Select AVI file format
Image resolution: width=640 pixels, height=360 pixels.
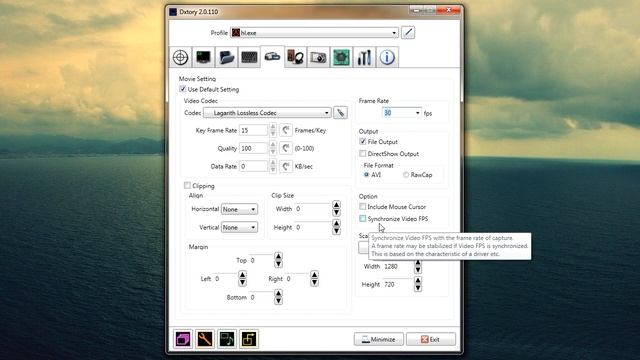coord(366,175)
